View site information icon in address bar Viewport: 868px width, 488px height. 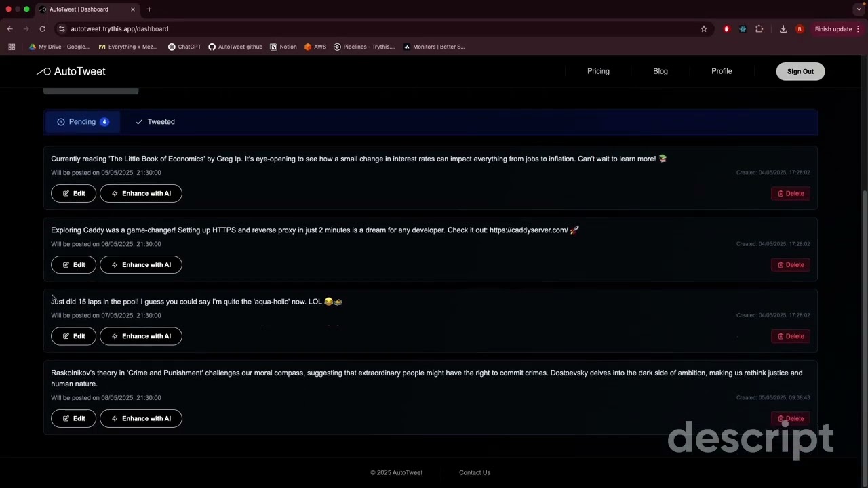(x=62, y=29)
